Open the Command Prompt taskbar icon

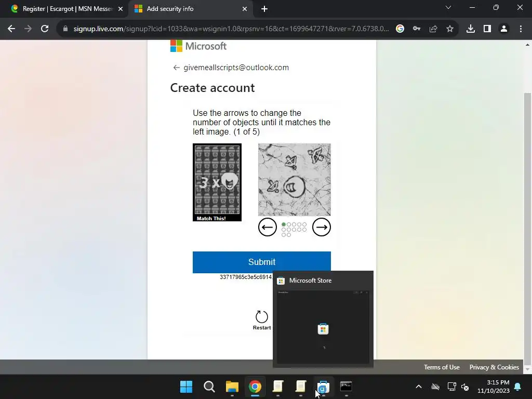(346, 387)
